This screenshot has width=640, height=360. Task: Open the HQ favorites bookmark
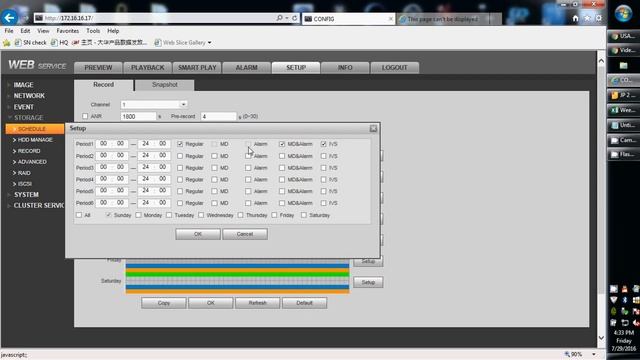(x=60, y=42)
